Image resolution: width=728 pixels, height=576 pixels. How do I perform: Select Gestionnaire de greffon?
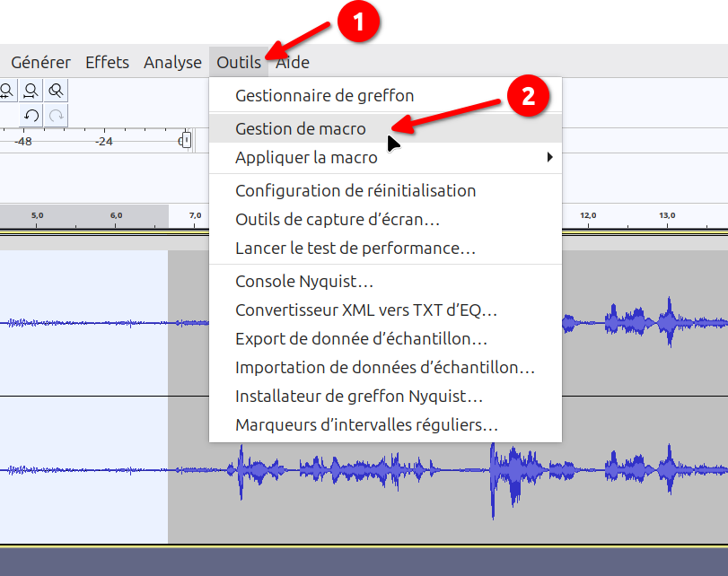click(324, 96)
